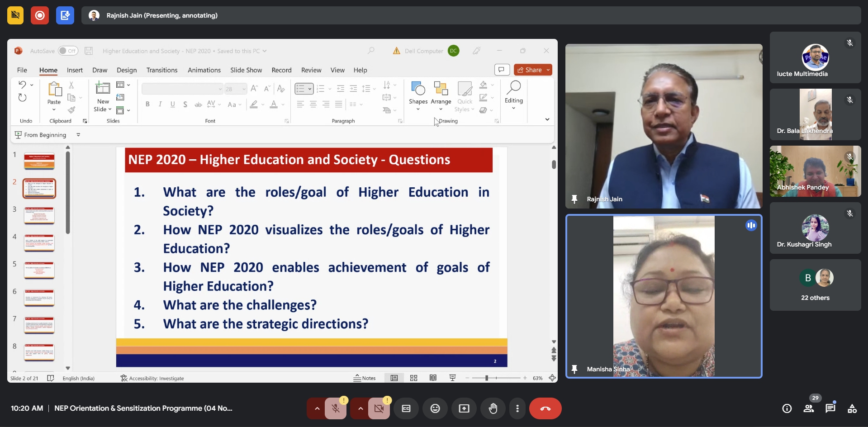Show the people participants list
868x427 pixels.
point(808,408)
